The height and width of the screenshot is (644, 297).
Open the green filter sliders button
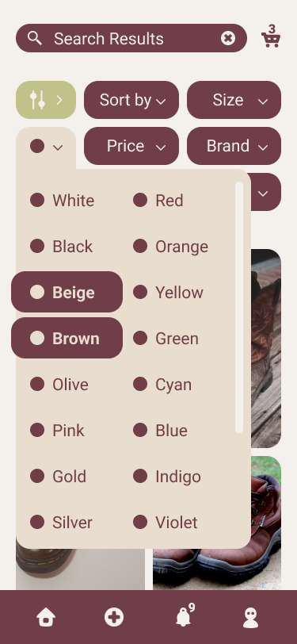(46, 100)
